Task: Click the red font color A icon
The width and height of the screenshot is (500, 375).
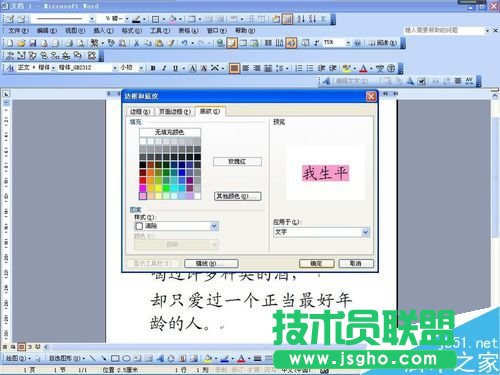Action: pos(363,68)
